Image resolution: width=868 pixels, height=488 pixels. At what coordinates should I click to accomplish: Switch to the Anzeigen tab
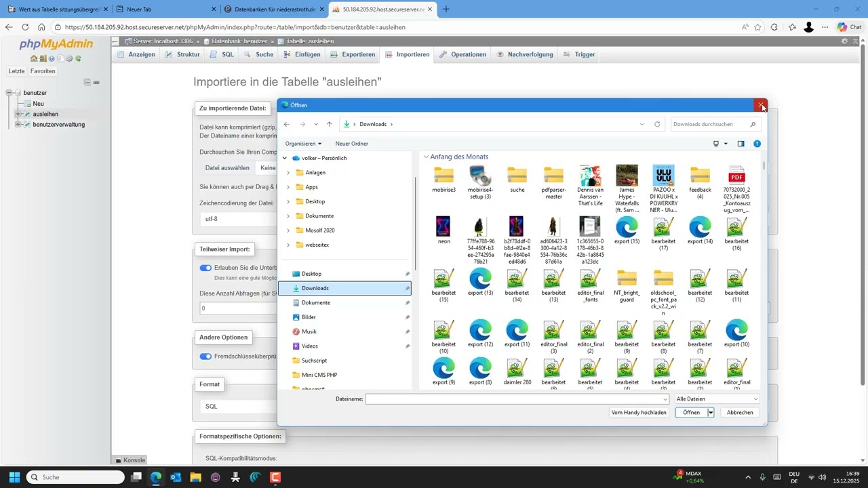137,54
